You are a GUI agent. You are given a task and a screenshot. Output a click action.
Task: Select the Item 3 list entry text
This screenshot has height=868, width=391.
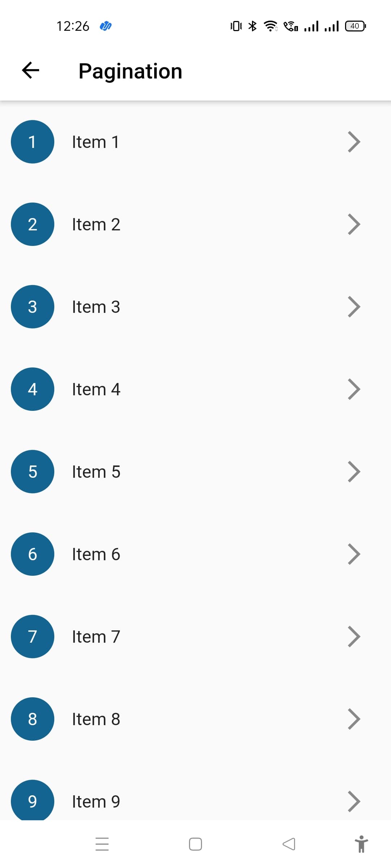point(96,307)
